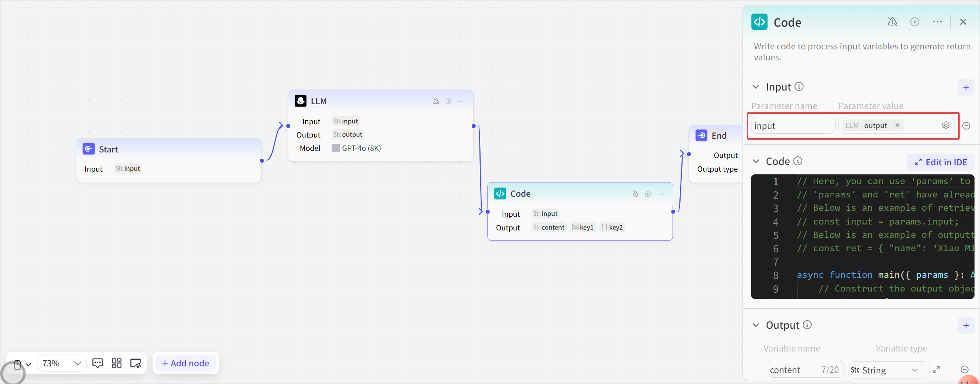Open the comment tool in bottom toolbar
The width and height of the screenshot is (980, 384).
coord(97,363)
